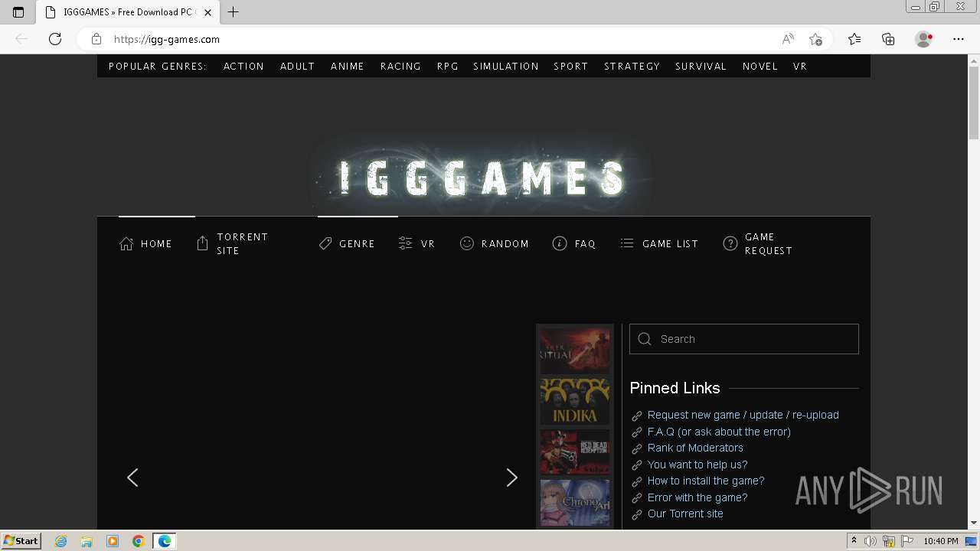Image resolution: width=980 pixels, height=551 pixels.
Task: Open F.A.Q (or ask about the error) link
Action: (719, 432)
